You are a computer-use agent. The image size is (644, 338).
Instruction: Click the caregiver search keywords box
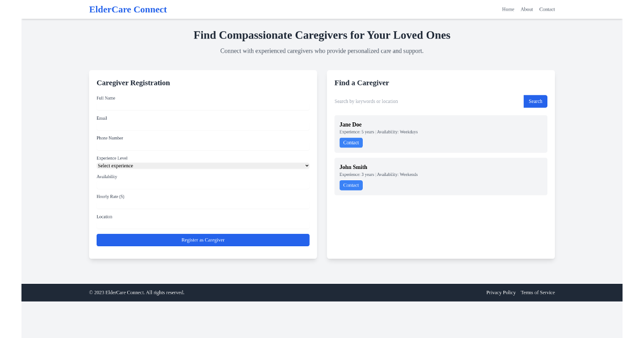coord(424,101)
